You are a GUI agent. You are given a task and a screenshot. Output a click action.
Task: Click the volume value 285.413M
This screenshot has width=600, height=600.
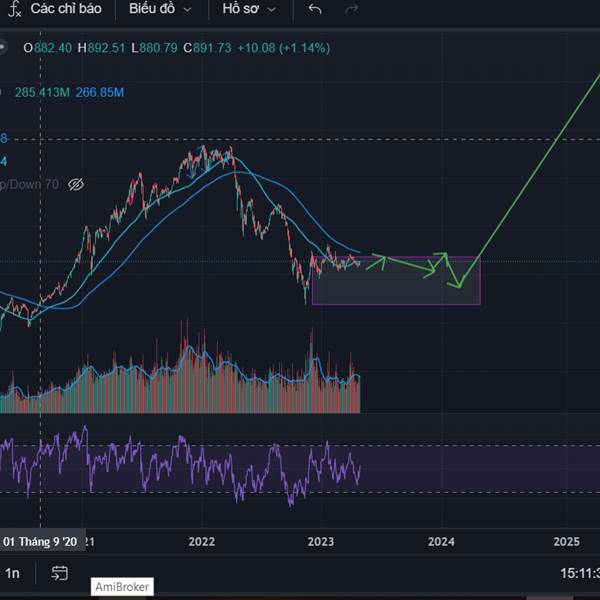[42, 92]
